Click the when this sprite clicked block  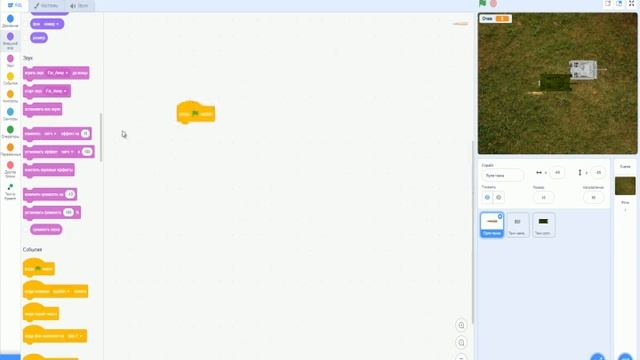40,313
